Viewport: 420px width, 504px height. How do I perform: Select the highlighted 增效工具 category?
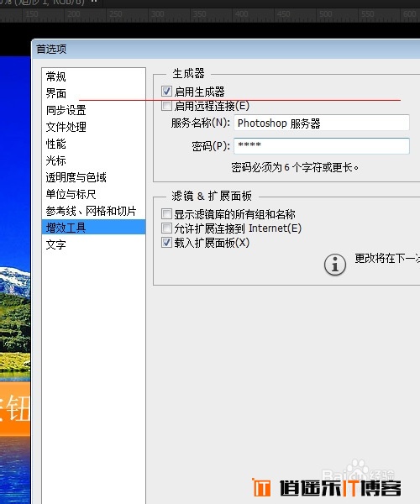point(93,228)
